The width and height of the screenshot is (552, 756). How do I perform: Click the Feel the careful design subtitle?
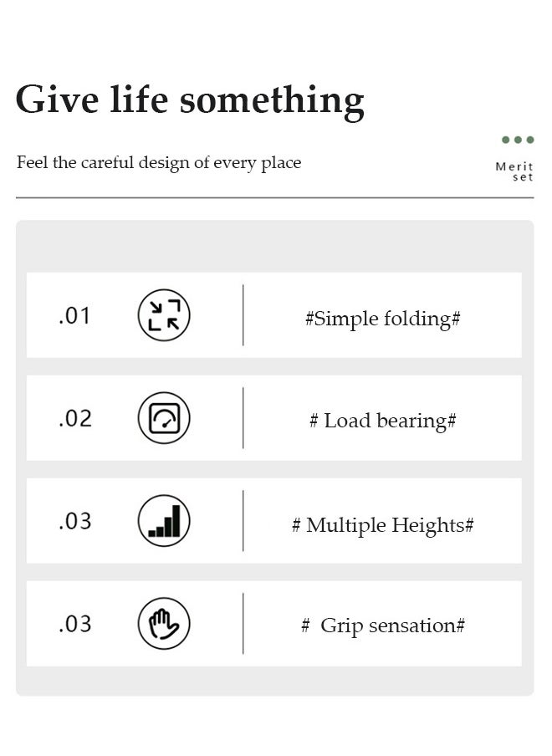click(159, 163)
